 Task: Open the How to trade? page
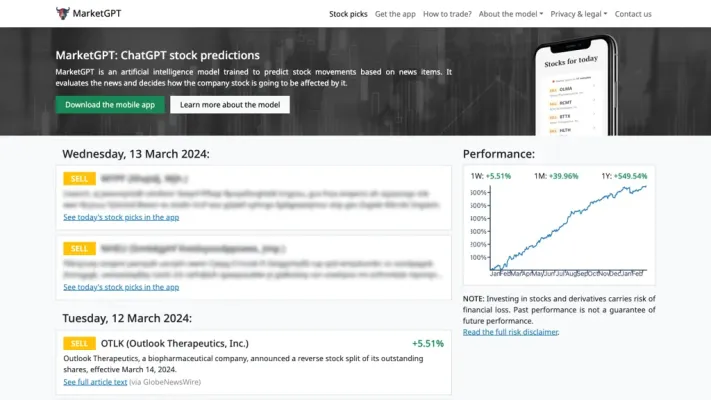pyautogui.click(x=447, y=14)
